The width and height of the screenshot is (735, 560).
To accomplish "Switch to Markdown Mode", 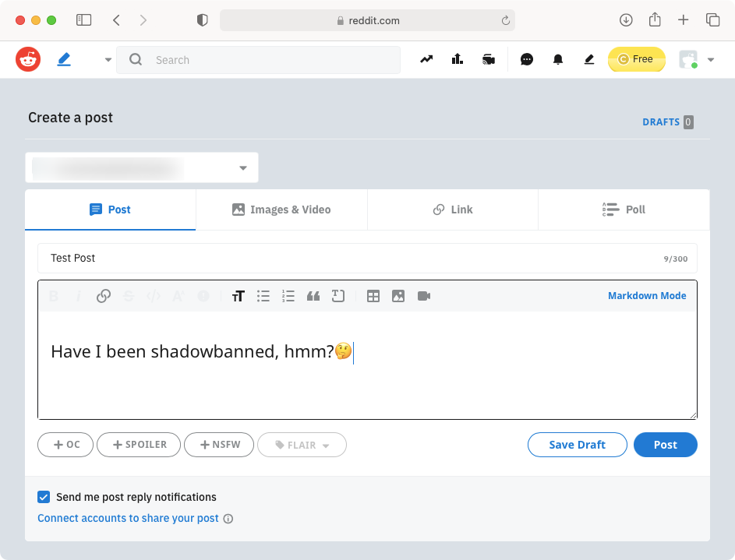I will (646, 296).
